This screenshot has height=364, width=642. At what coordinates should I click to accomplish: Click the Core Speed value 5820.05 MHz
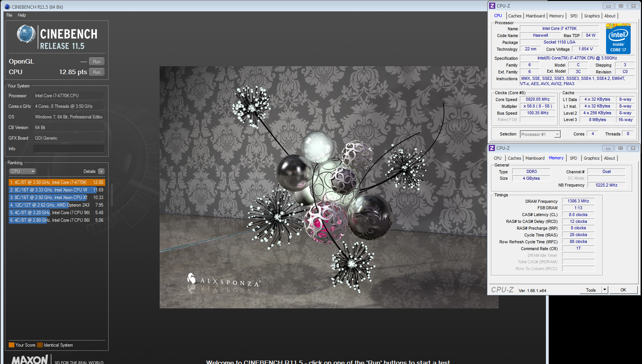tap(538, 100)
